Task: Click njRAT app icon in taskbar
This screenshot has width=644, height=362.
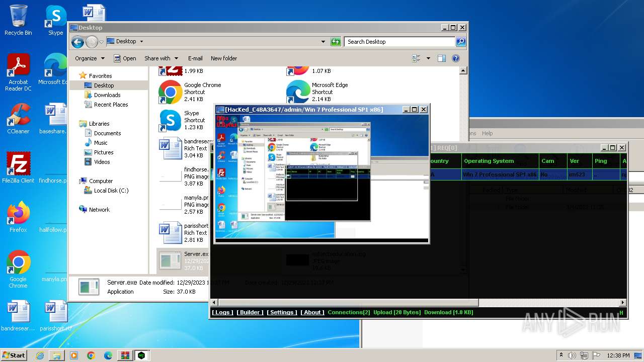Action: (x=142, y=355)
